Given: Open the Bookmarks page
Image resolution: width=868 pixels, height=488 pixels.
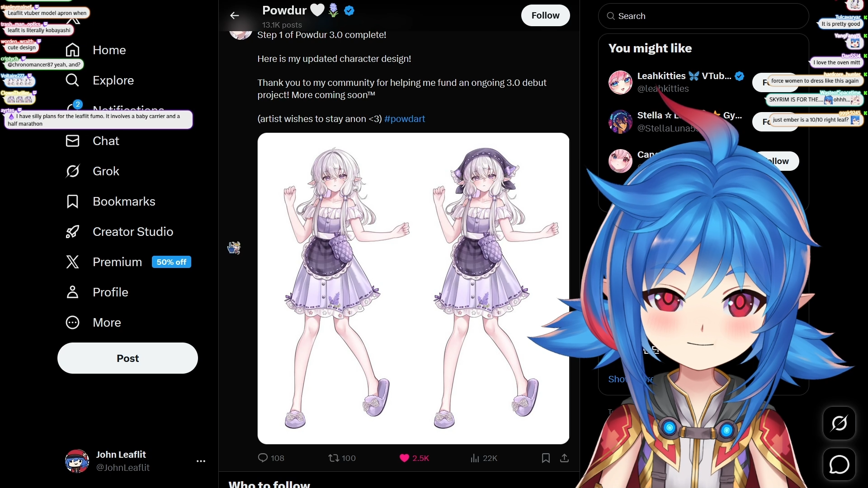Looking at the screenshot, I should 111,202.
